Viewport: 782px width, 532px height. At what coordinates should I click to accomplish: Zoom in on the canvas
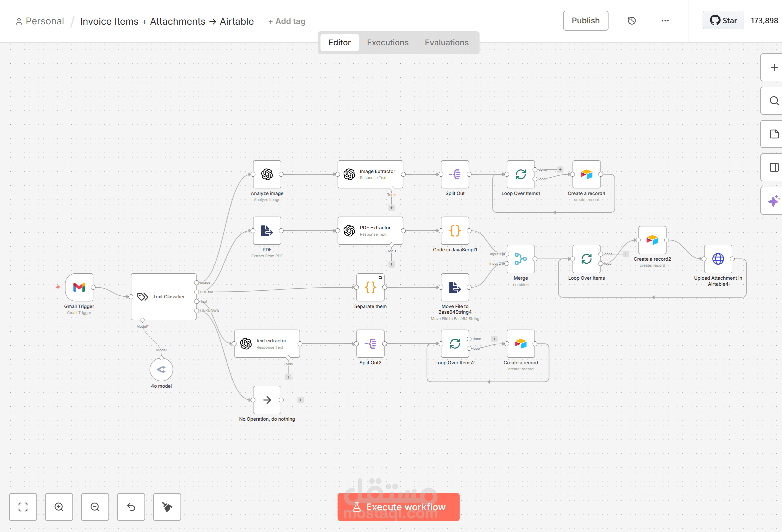59,507
